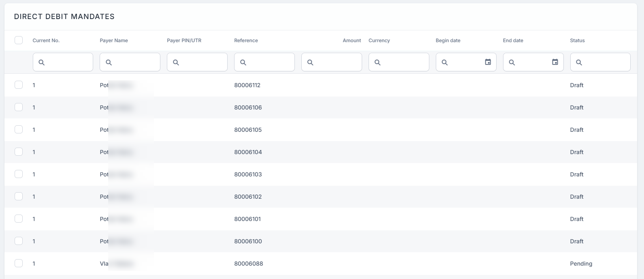644x279 pixels.
Task: Click the magnifier icon in Payer Name filter
Action: [x=109, y=62]
